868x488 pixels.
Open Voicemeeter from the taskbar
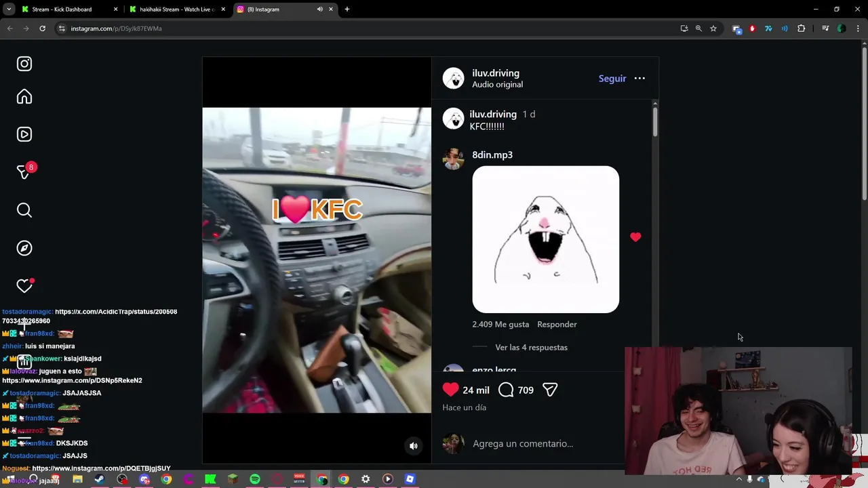point(299,480)
